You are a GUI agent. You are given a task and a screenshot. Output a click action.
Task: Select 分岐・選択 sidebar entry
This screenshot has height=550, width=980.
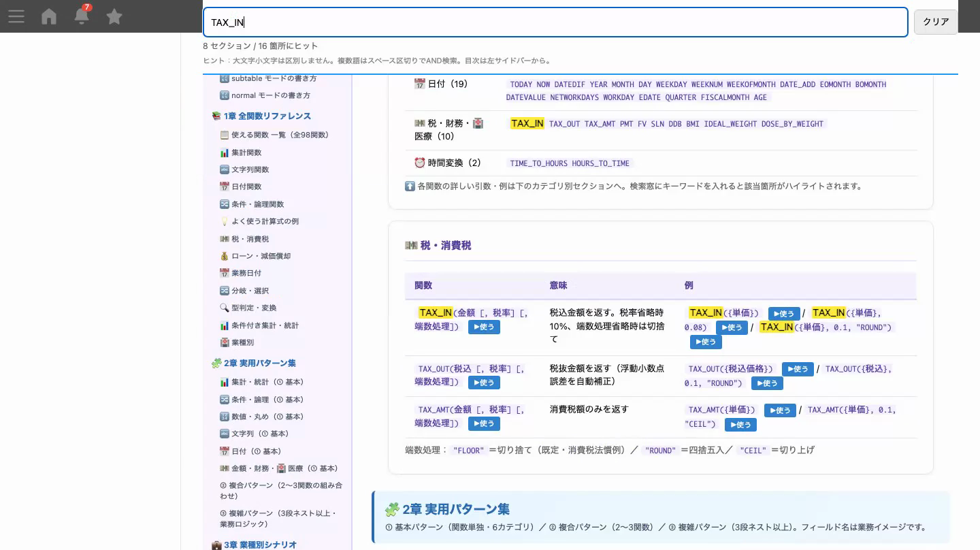(x=244, y=291)
